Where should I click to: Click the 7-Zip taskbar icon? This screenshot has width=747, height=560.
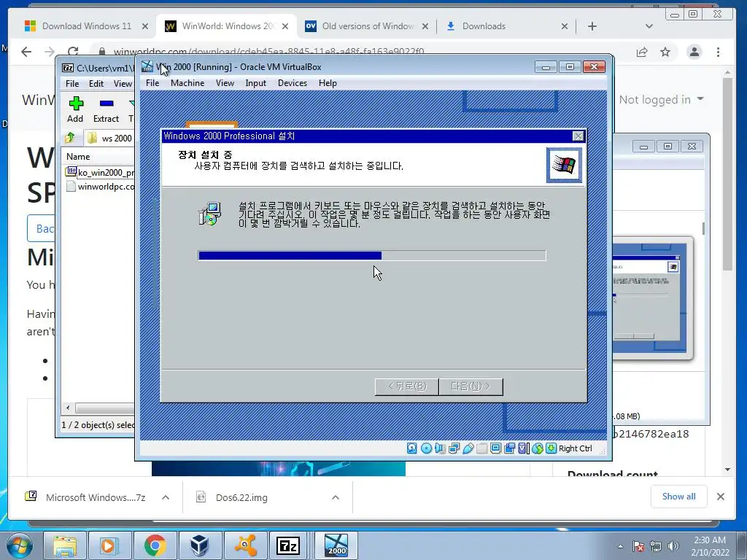290,545
